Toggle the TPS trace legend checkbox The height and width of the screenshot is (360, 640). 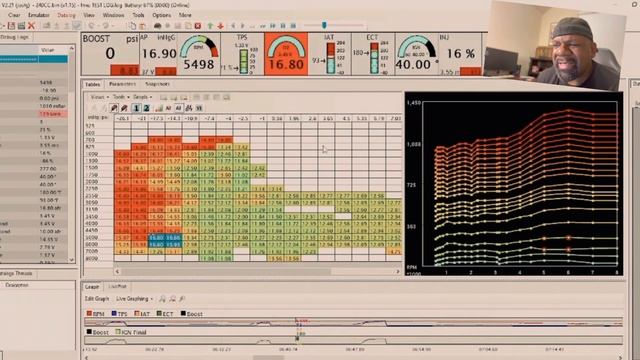tap(114, 313)
